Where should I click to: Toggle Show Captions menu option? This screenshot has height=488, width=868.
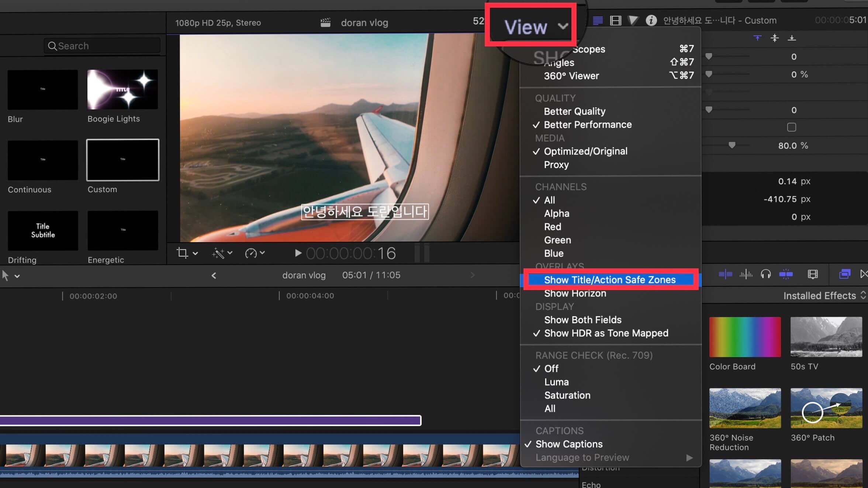(x=569, y=444)
